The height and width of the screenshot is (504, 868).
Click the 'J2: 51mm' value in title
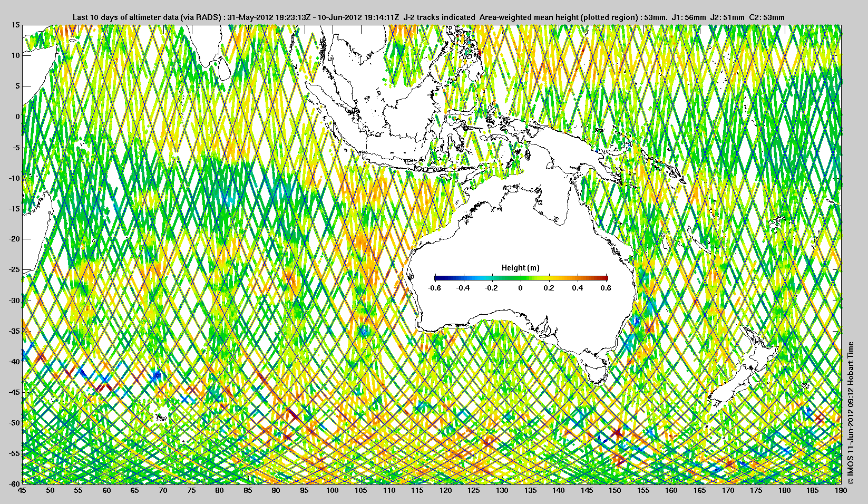(727, 17)
